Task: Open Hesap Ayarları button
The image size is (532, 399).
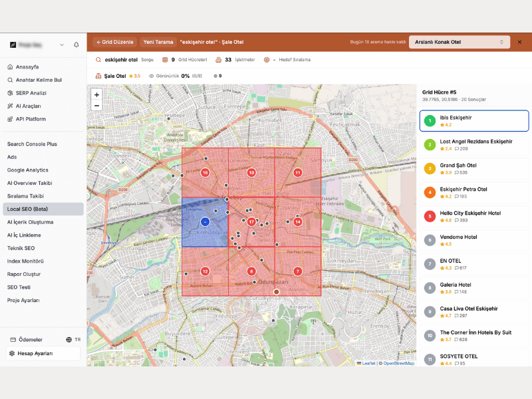Action: 43,354
